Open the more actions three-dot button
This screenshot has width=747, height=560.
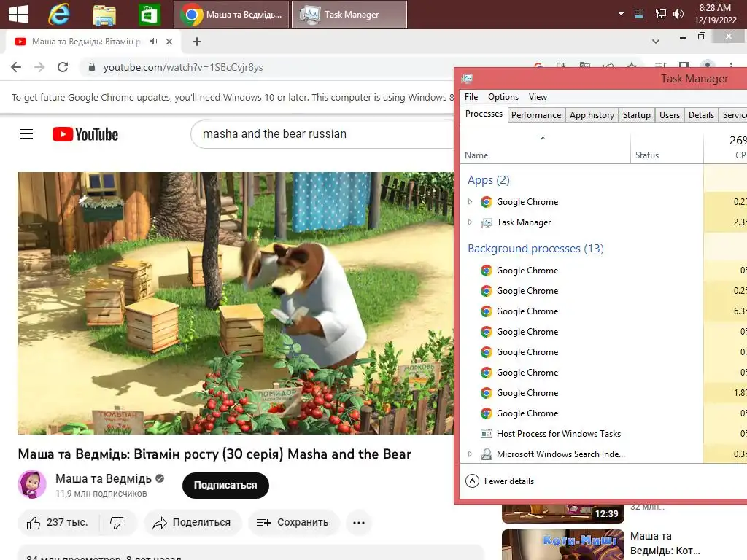tap(359, 522)
